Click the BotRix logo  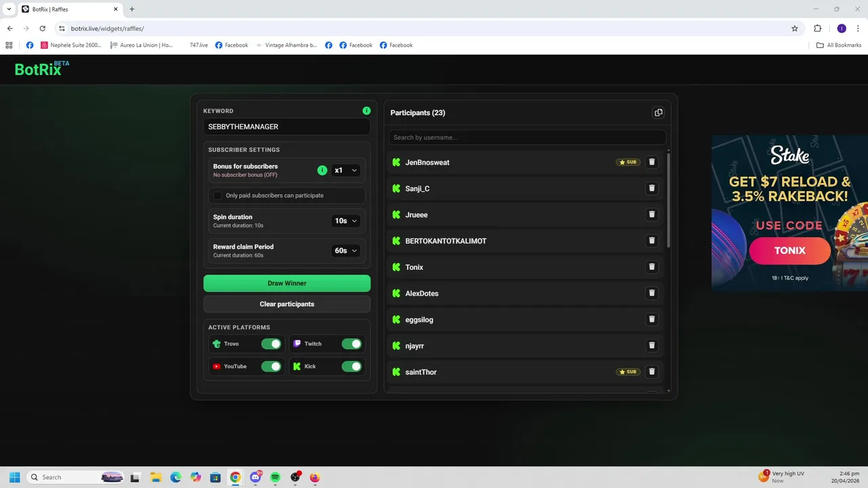[42, 68]
